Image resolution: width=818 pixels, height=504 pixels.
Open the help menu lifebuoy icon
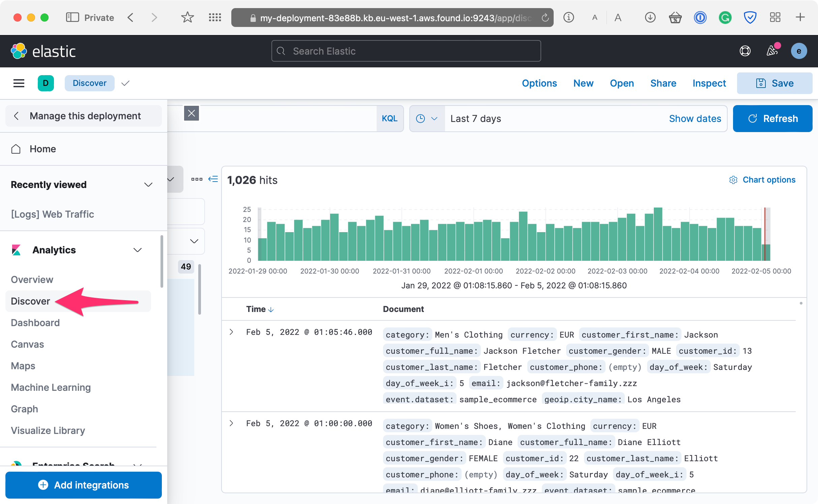(x=745, y=51)
